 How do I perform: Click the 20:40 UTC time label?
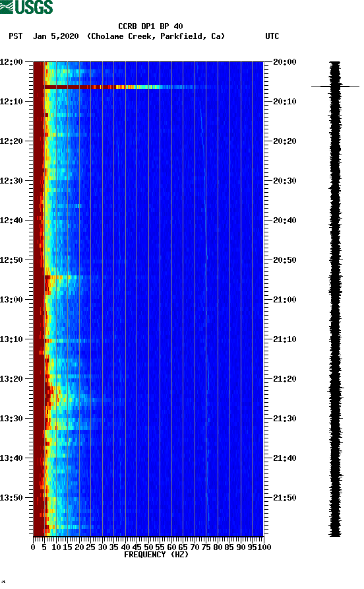coord(285,221)
